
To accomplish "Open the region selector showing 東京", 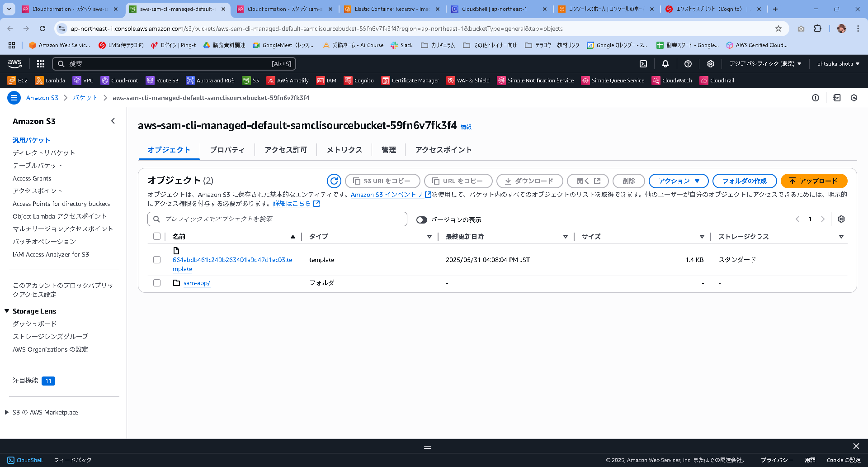I will pyautogui.click(x=765, y=64).
